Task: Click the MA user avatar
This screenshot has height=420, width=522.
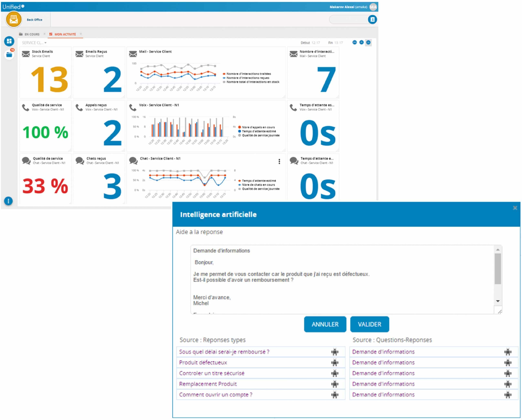Action: [373, 7]
